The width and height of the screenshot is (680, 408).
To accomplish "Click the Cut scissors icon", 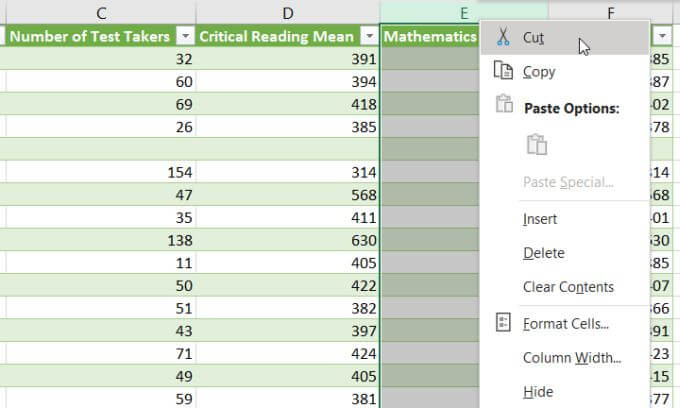I will (x=503, y=37).
